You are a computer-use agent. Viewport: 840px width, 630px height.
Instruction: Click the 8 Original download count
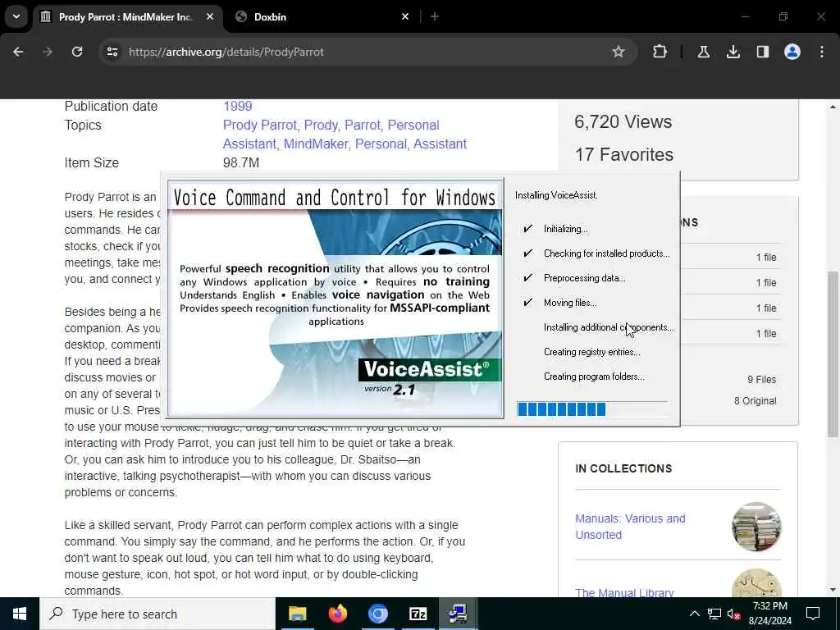755,400
